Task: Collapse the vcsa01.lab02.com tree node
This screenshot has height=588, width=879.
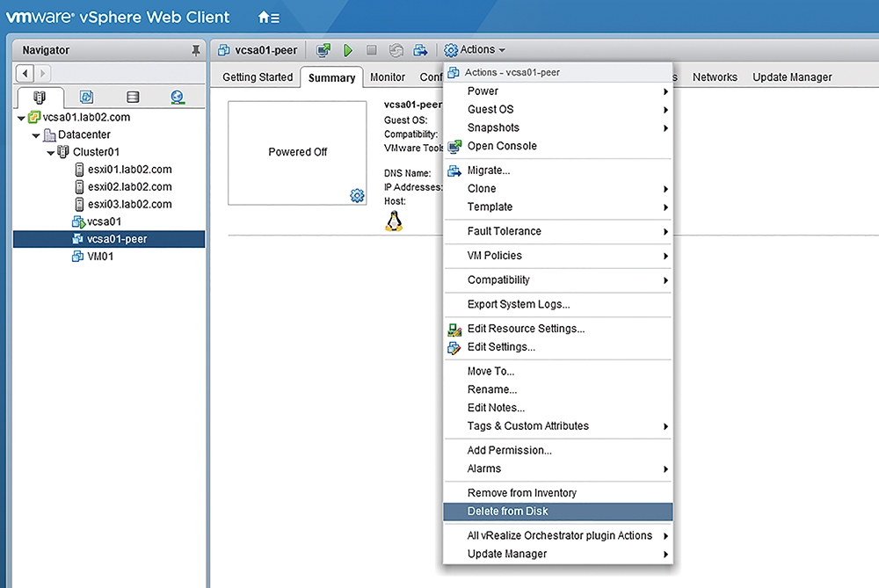Action: (x=21, y=118)
